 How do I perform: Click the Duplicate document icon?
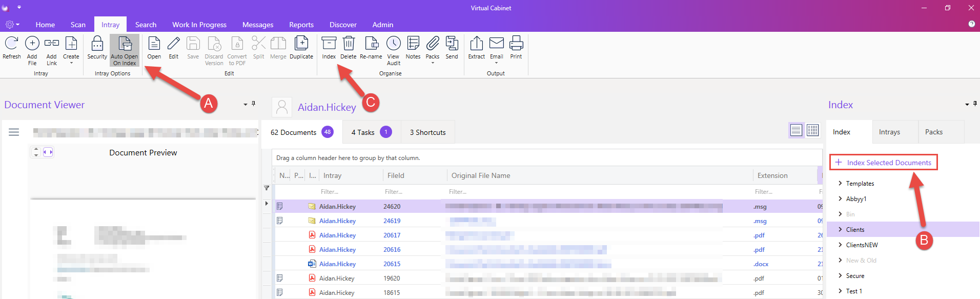[301, 43]
